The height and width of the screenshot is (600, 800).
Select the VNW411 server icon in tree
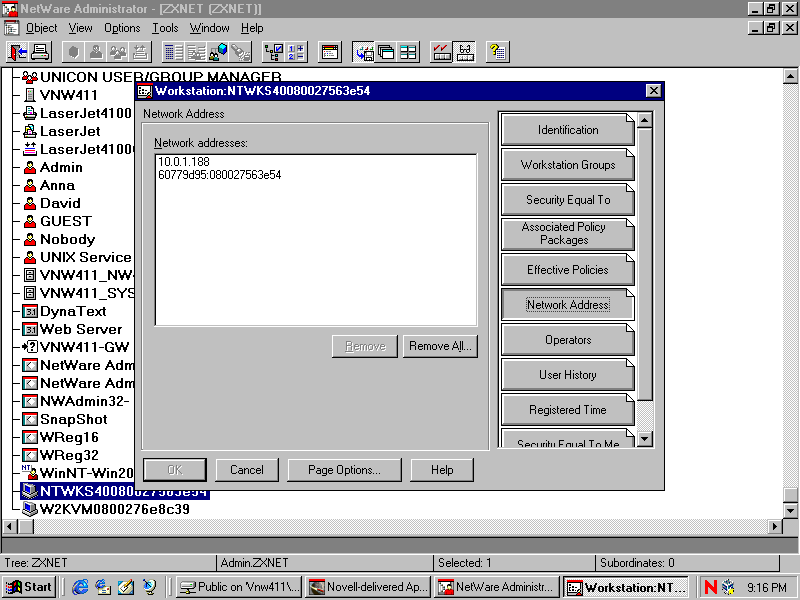[30, 95]
